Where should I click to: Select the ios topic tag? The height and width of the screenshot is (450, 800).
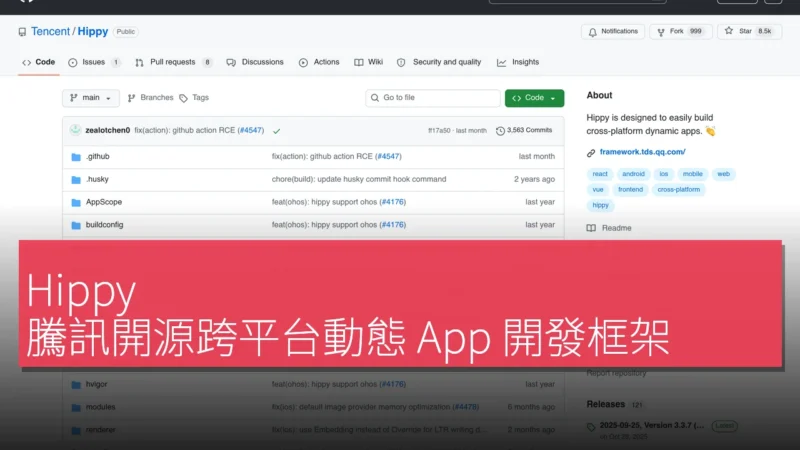pos(663,174)
